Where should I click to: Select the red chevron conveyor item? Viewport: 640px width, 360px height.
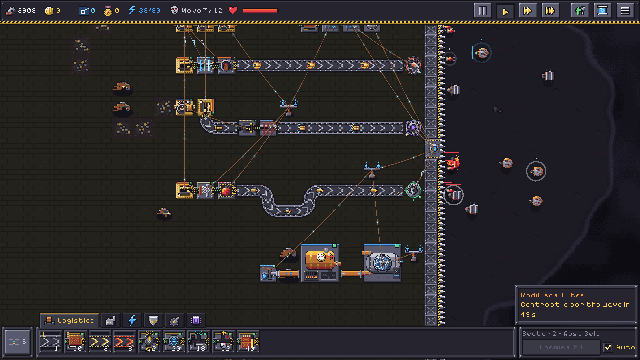(124, 342)
